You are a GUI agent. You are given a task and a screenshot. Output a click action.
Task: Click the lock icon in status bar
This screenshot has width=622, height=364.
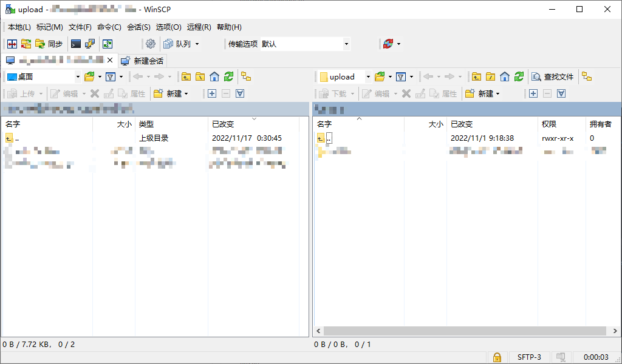click(x=497, y=357)
